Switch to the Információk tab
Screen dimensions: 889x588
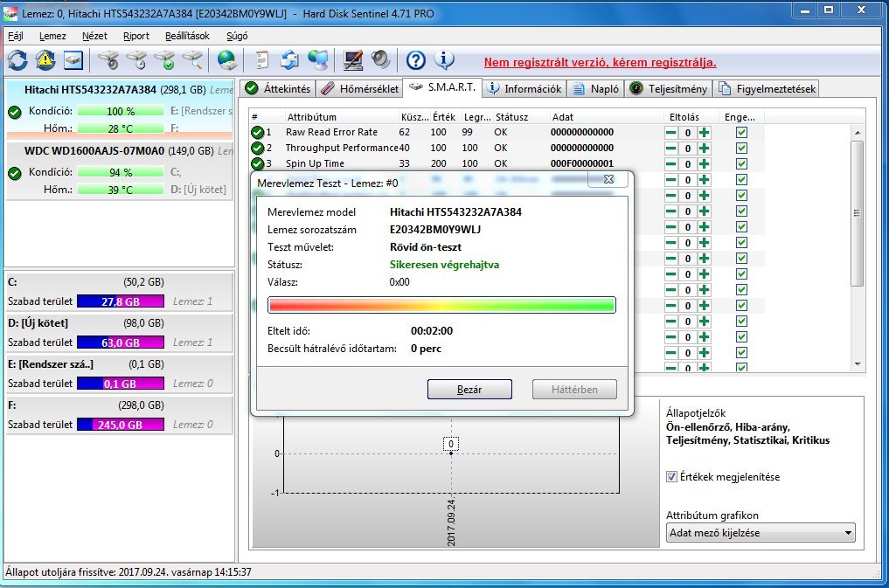coord(524,88)
